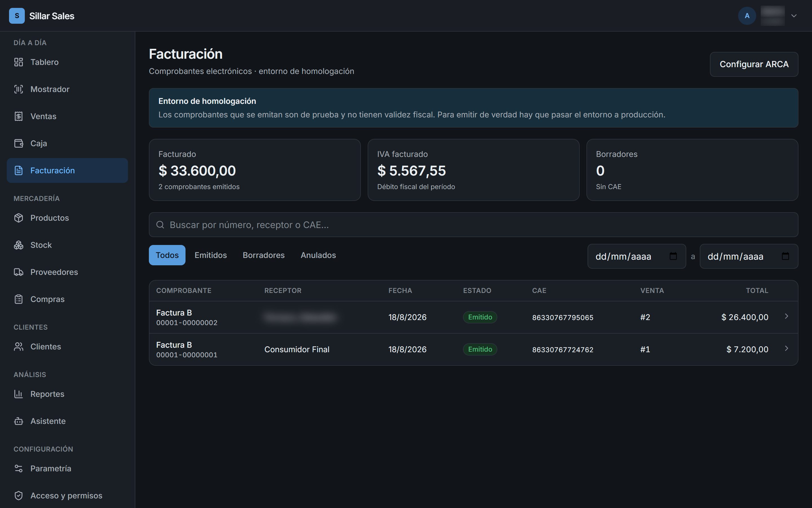The image size is (812, 508).
Task: Select the Todos filter tab
Action: [x=167, y=255]
